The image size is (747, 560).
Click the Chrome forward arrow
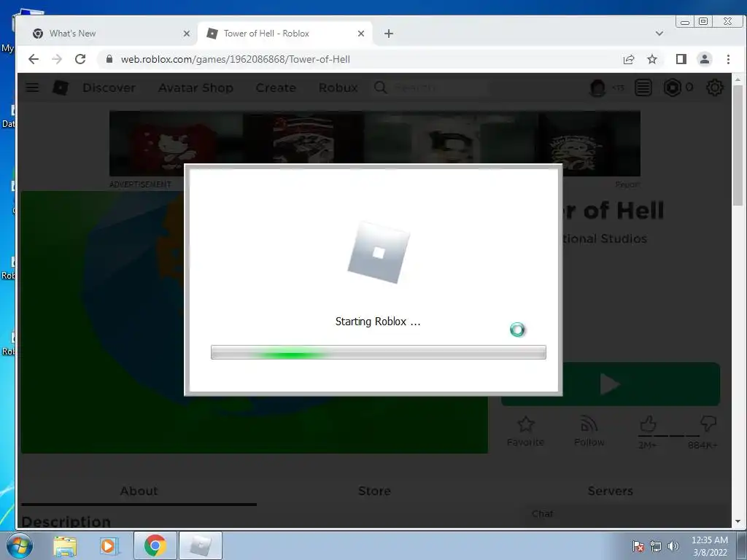click(57, 59)
